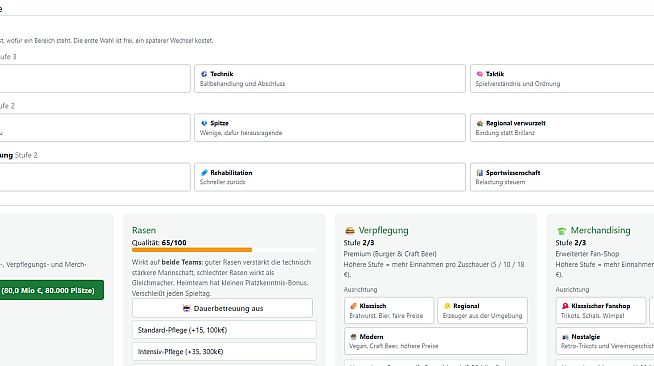The height and width of the screenshot is (366, 654).
Task: Click the Verpflegung burger icon
Action: tap(350, 231)
